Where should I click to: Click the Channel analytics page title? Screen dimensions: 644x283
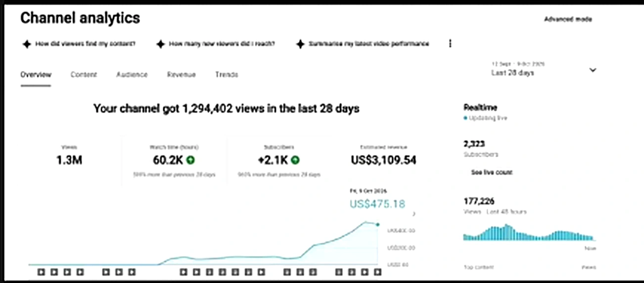[x=80, y=18]
